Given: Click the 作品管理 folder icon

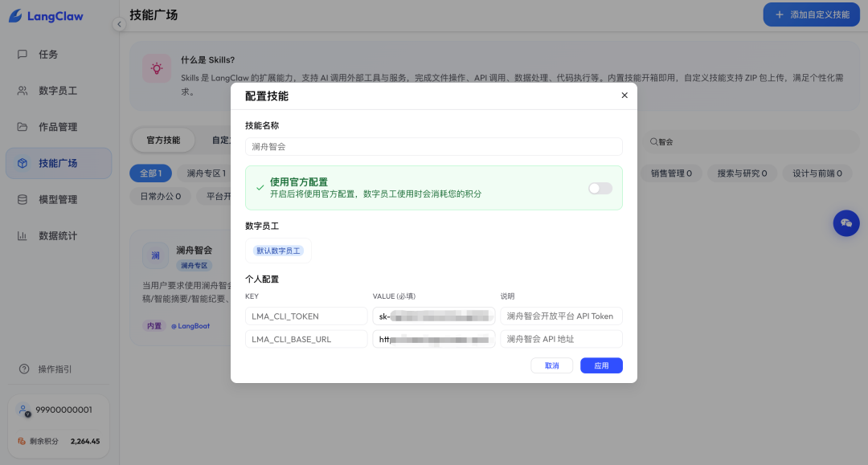Looking at the screenshot, I should click(23, 127).
